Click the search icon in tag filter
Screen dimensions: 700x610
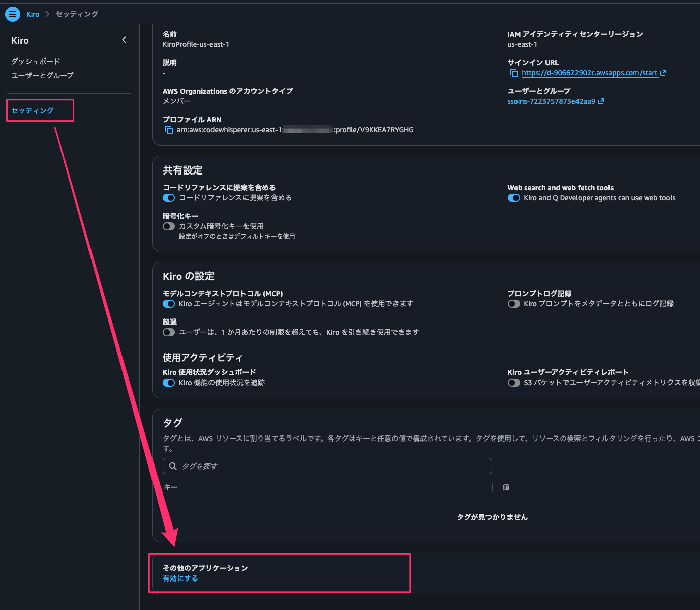173,466
